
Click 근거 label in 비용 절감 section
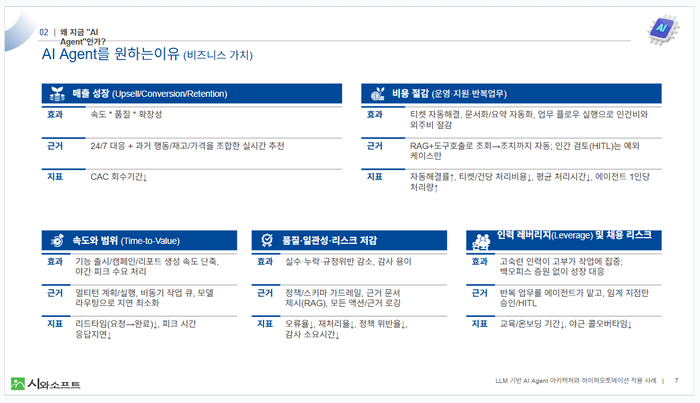point(375,146)
